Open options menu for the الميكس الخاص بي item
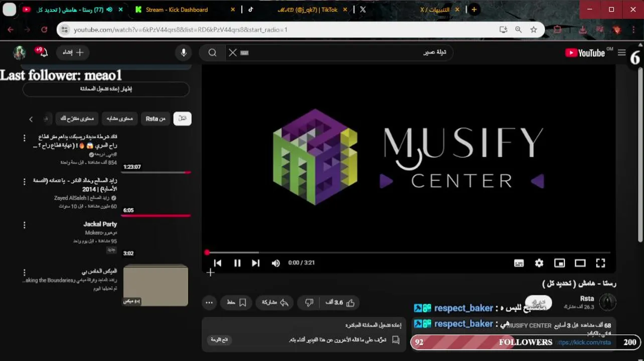The image size is (644, 361). (x=24, y=272)
